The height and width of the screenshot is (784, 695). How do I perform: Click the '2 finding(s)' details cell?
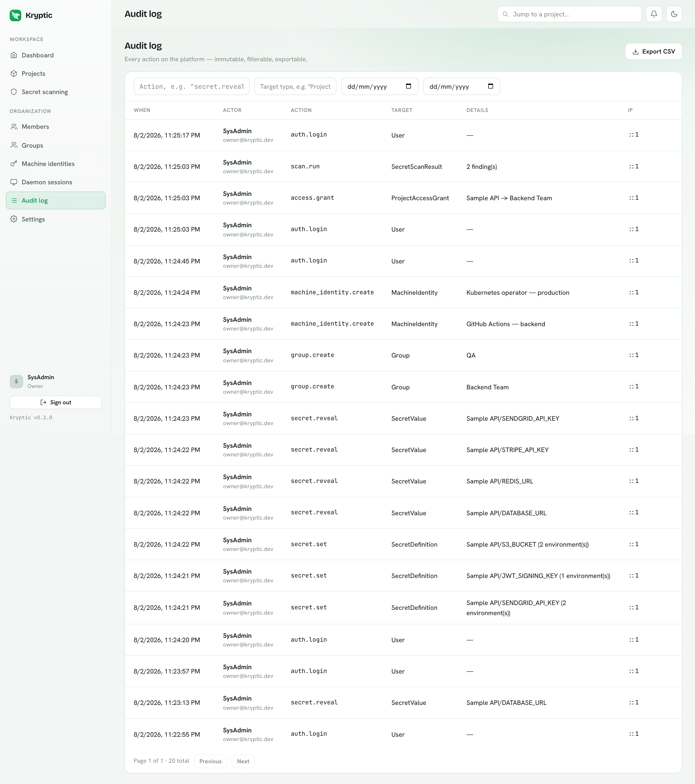(482, 166)
